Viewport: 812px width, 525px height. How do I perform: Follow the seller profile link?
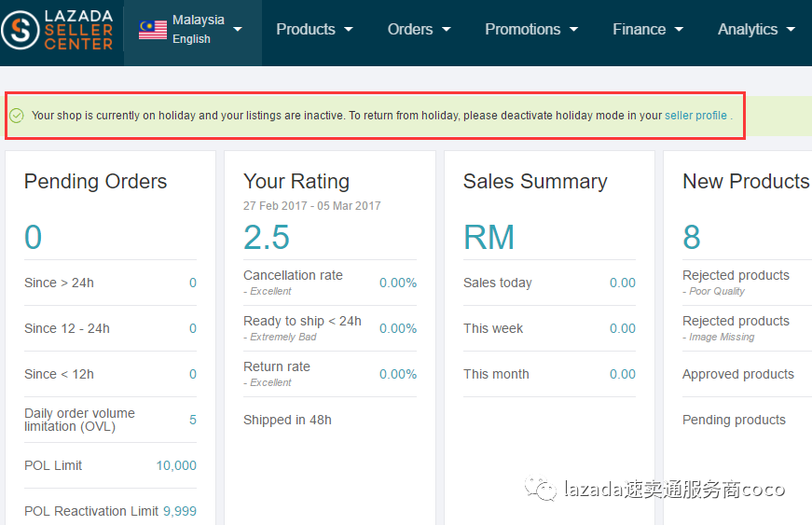click(x=695, y=116)
